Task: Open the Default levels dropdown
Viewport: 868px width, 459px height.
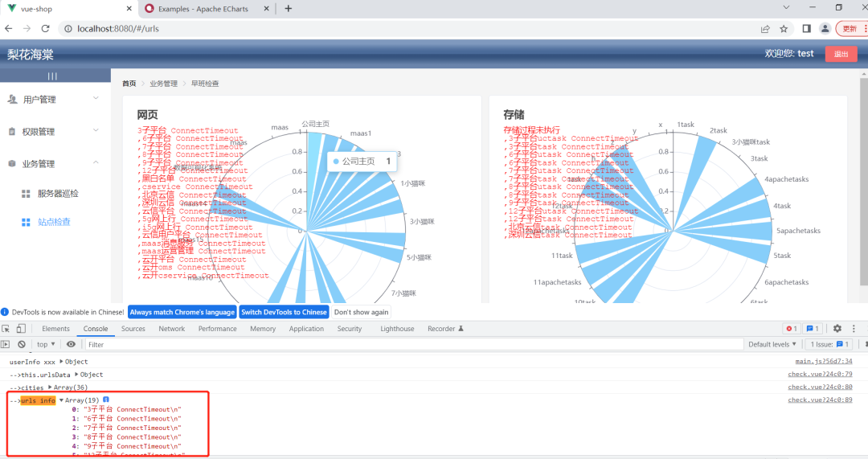Action: tap(772, 344)
